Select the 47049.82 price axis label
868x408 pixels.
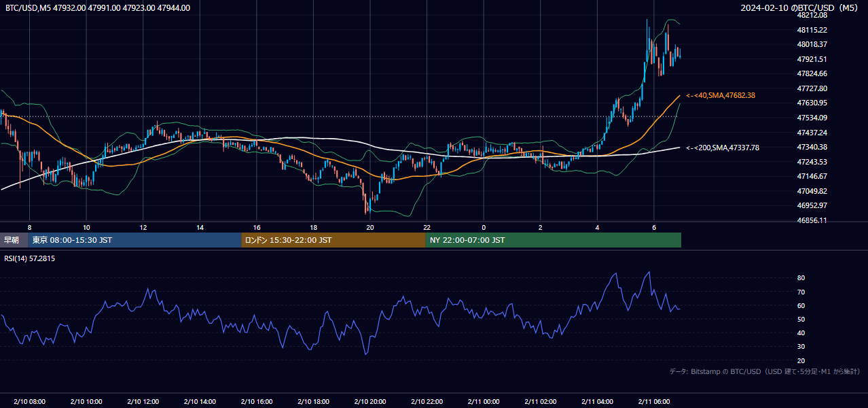point(812,191)
